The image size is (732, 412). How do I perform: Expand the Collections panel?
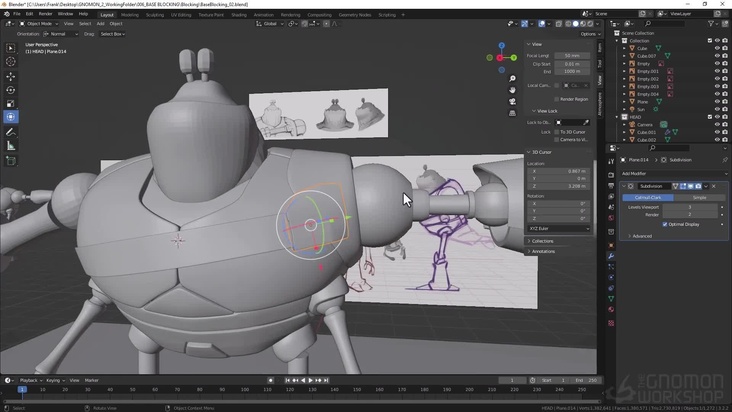(542, 241)
